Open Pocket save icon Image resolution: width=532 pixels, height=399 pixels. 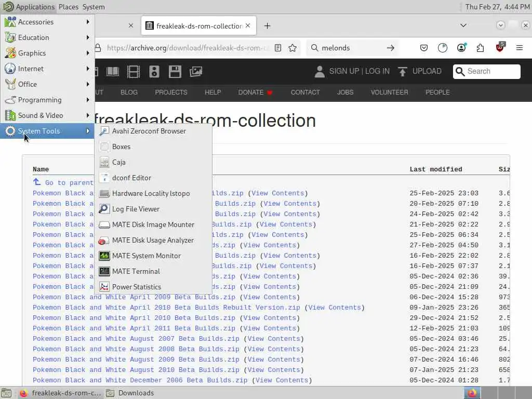pyautogui.click(x=424, y=48)
